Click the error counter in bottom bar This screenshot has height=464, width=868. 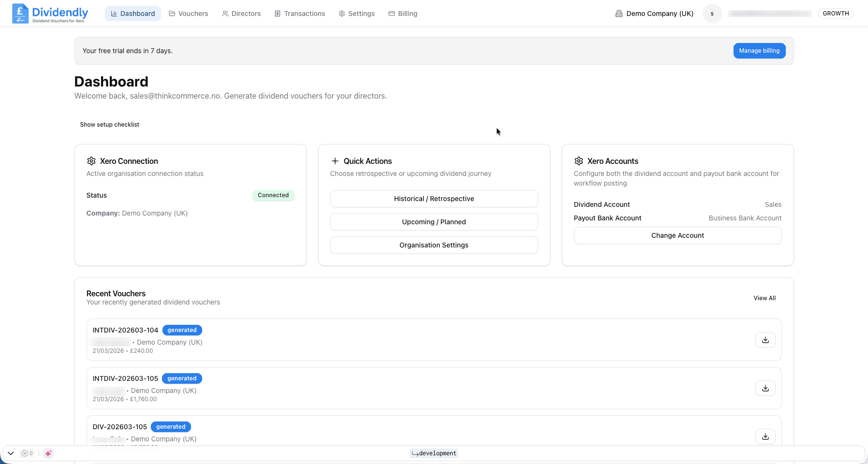coord(27,453)
